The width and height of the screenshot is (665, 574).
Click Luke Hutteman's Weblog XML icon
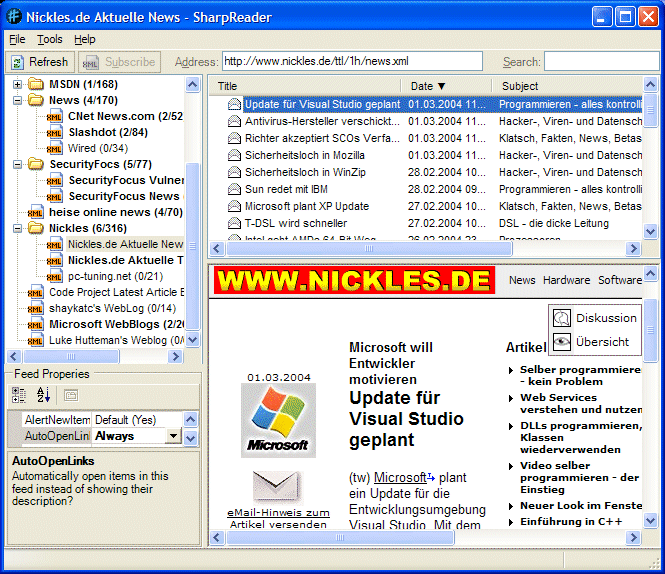click(x=35, y=340)
